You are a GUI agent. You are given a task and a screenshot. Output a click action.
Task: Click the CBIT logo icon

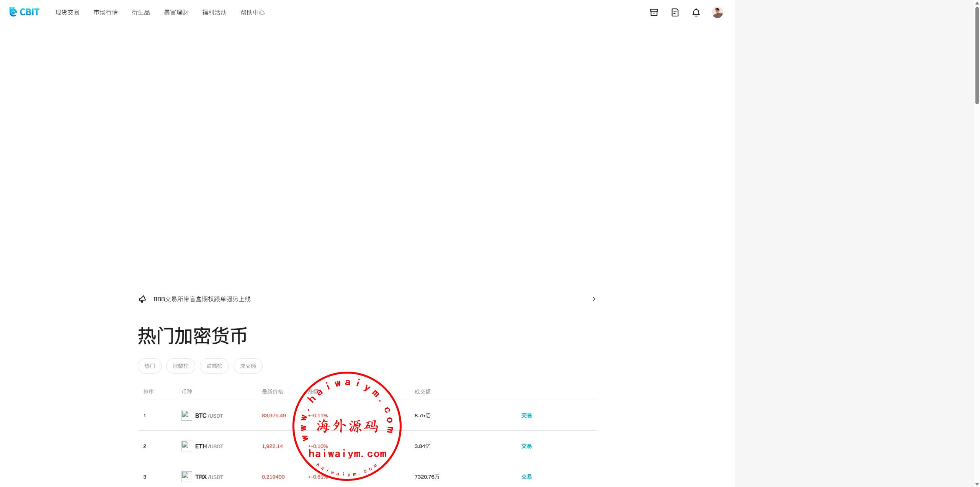[x=13, y=12]
